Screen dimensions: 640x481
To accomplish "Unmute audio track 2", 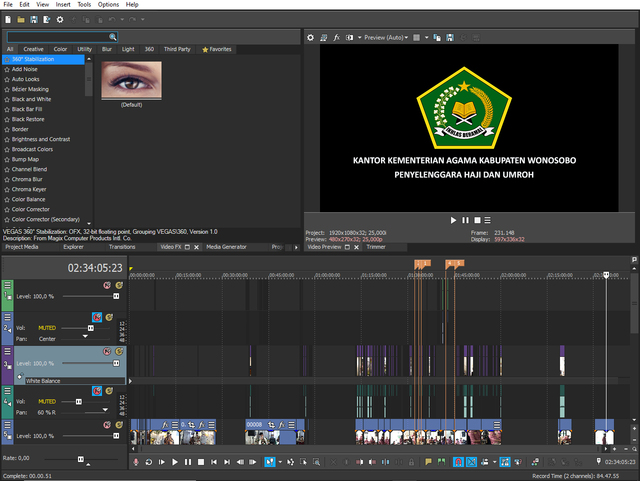I will 97,317.
